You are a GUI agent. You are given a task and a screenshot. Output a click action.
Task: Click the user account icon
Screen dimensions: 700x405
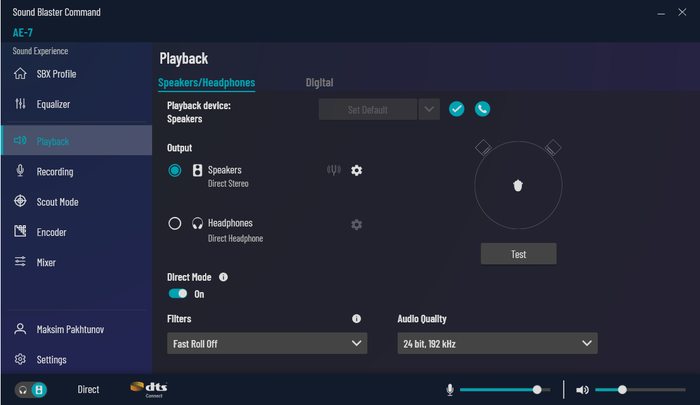coord(20,329)
